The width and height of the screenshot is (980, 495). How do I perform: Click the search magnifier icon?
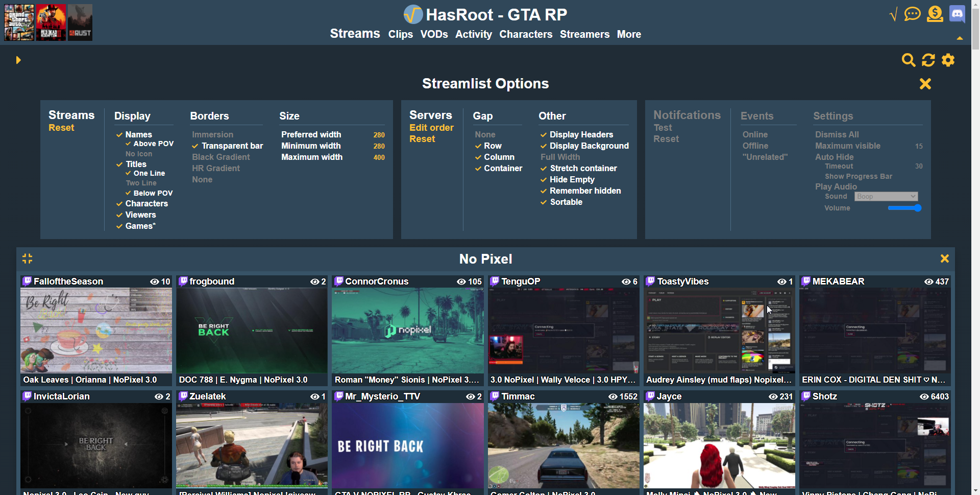909,60
